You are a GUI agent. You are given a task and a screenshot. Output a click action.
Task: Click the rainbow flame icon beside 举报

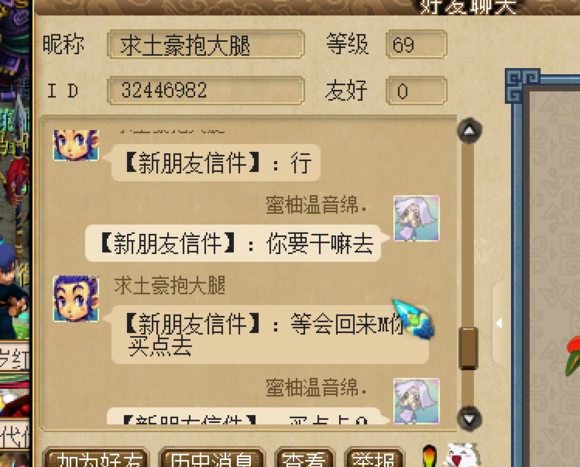click(x=429, y=456)
